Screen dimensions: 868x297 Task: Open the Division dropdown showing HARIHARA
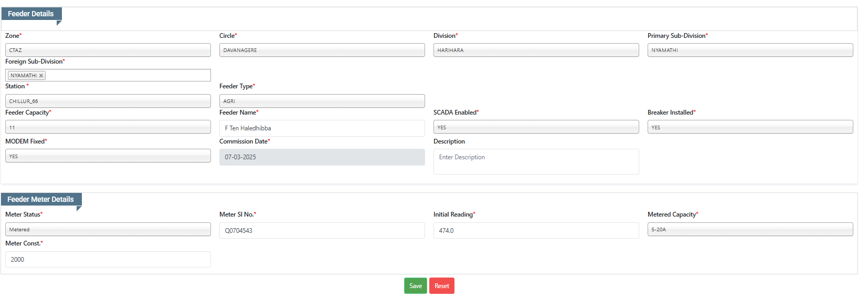click(x=536, y=50)
